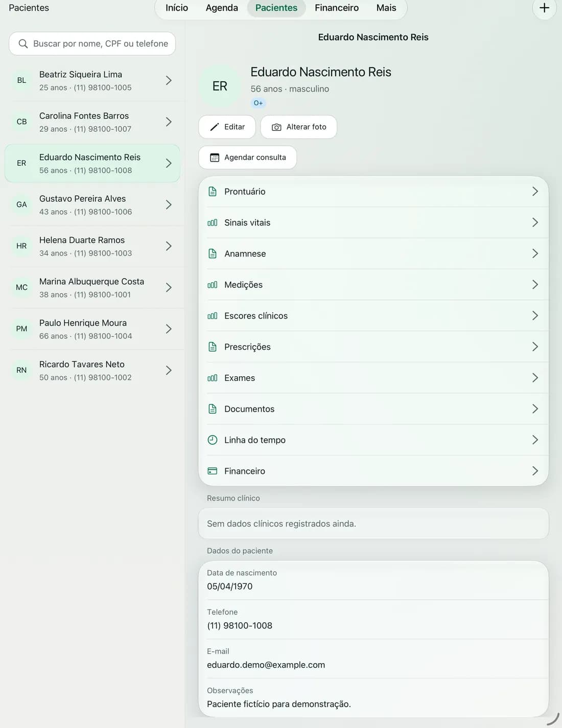Click the email eduardo.demo@example.com

tap(266, 665)
